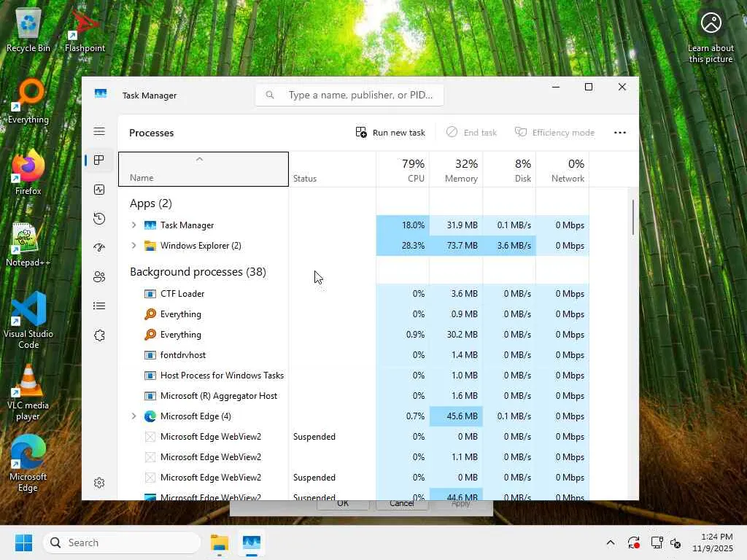The width and height of the screenshot is (747, 560).
Task: Show hidden system tray icons chevron
Action: 611,542
